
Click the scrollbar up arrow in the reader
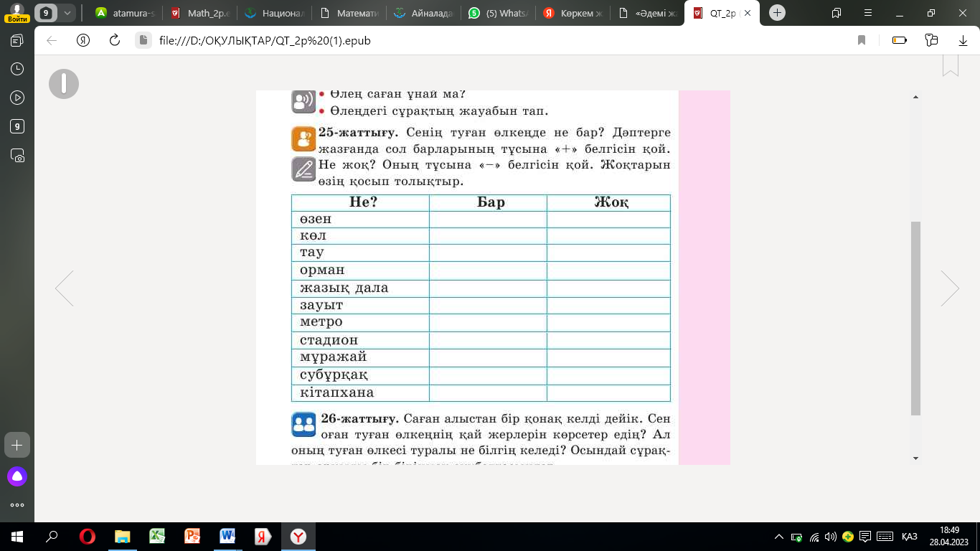[x=915, y=97]
